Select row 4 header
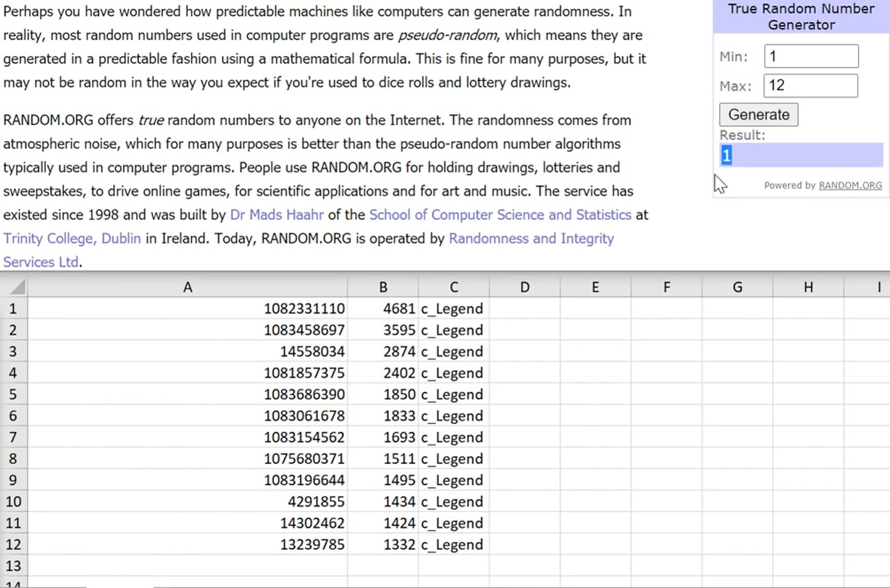 [x=13, y=372]
